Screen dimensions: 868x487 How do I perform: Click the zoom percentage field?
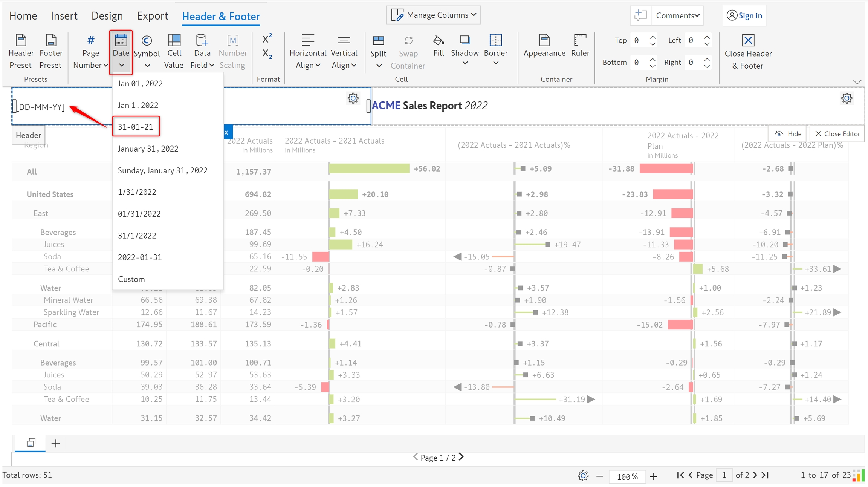627,476
